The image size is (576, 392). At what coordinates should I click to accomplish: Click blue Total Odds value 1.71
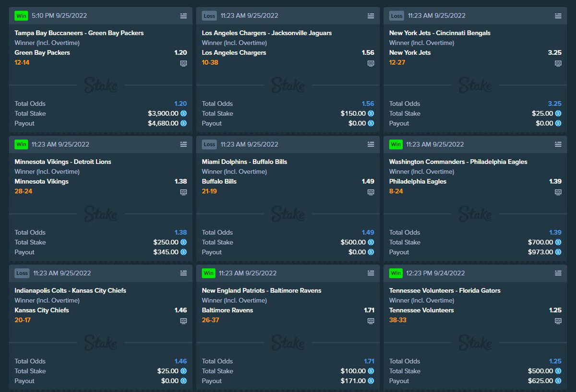click(369, 361)
